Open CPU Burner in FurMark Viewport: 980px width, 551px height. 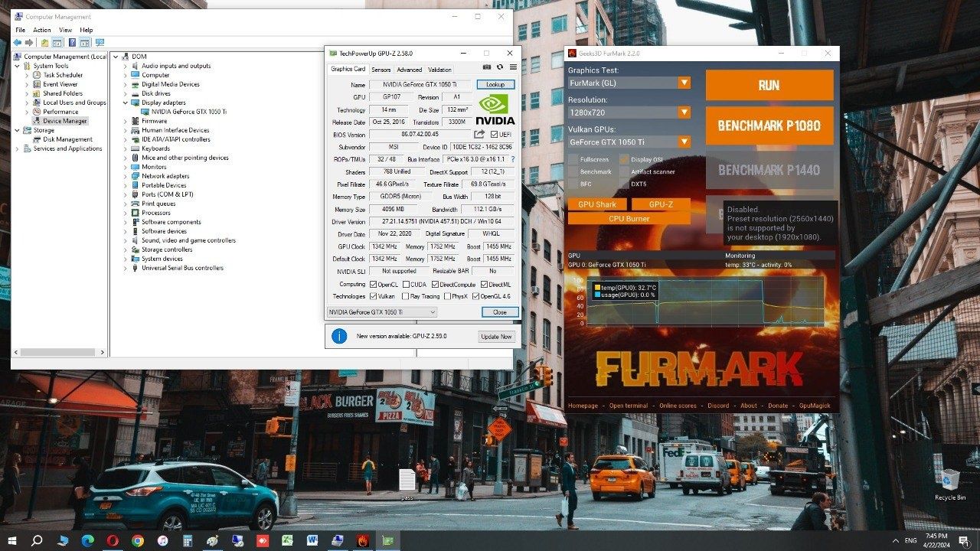tap(629, 218)
